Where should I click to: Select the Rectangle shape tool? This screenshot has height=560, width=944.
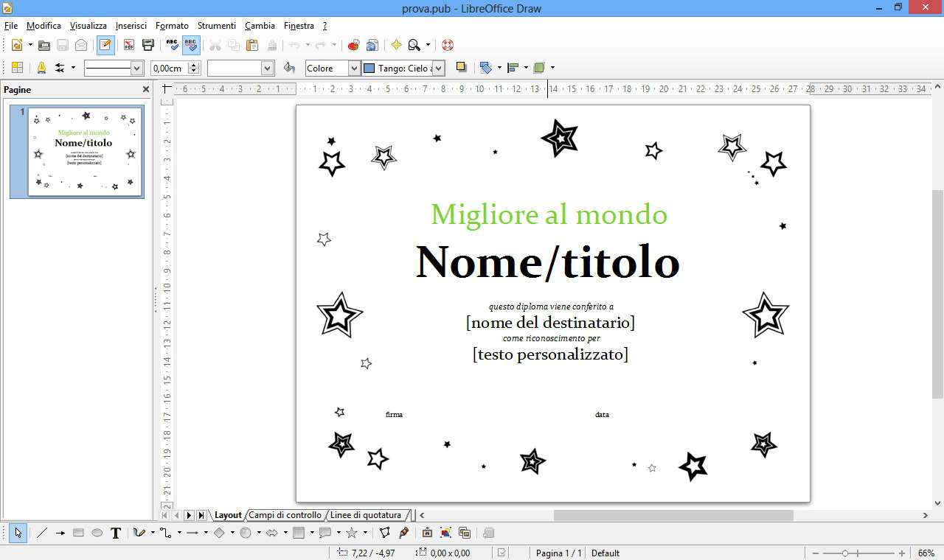pyautogui.click(x=78, y=533)
